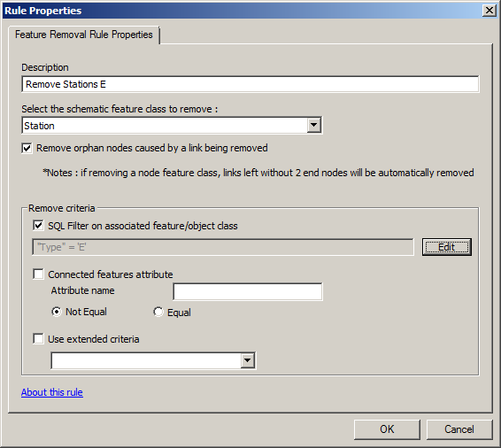This screenshot has width=501, height=448.
Task: Click the Description field with Remove Stations E
Action: click(250, 84)
